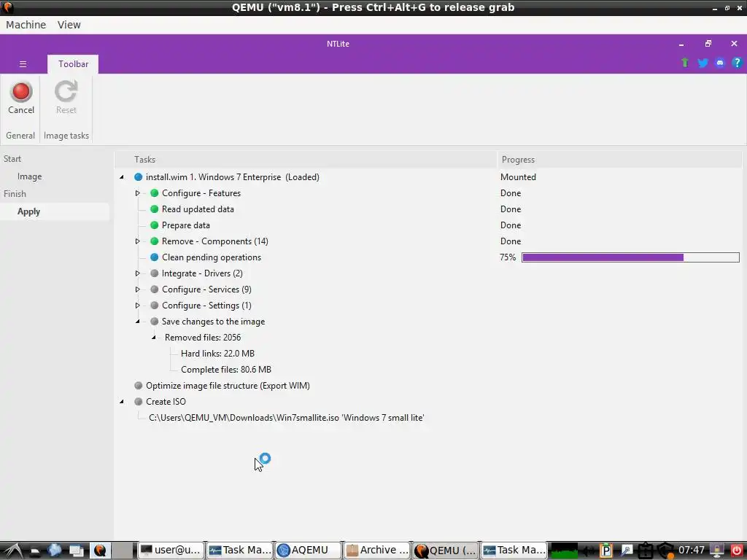
Task: Click gray dot beside Configure - Services
Action: coord(155,289)
